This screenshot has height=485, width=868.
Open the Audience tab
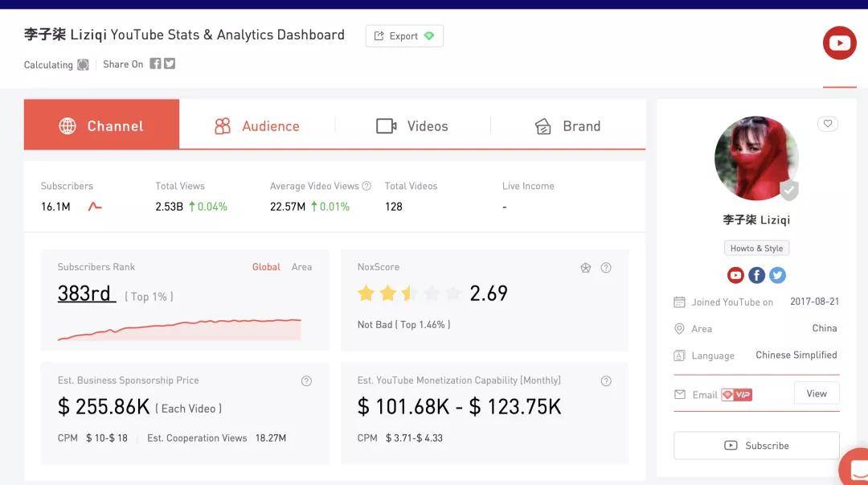(x=257, y=126)
